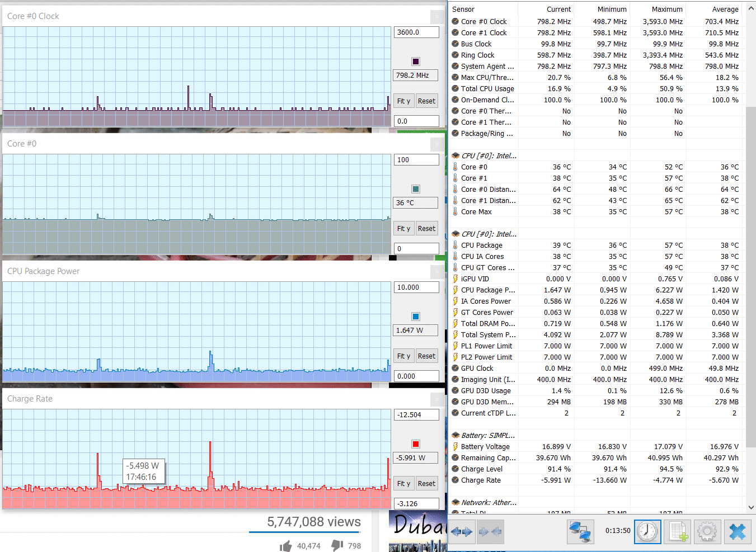Click the clock reset timer icon
Viewport: 756px width, 552px height.
pos(647,531)
